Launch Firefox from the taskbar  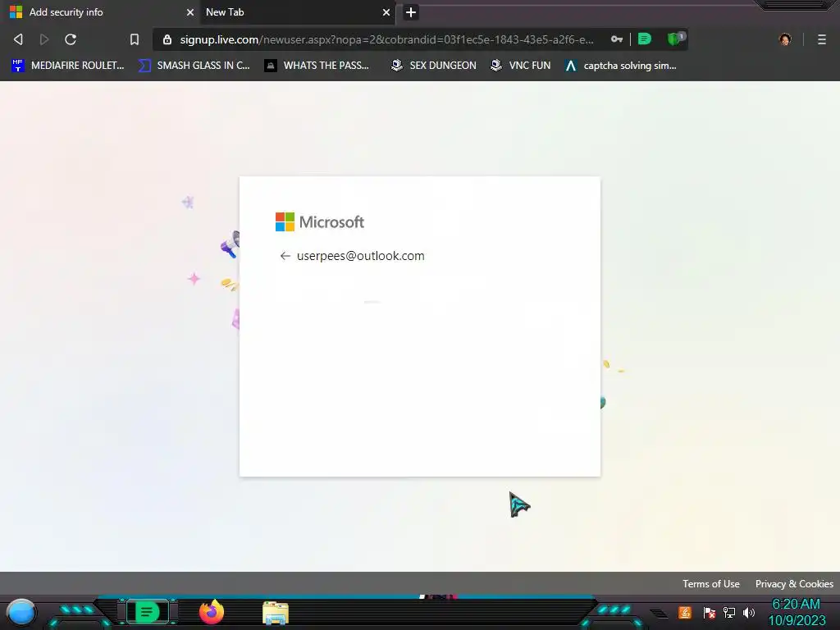(x=212, y=612)
